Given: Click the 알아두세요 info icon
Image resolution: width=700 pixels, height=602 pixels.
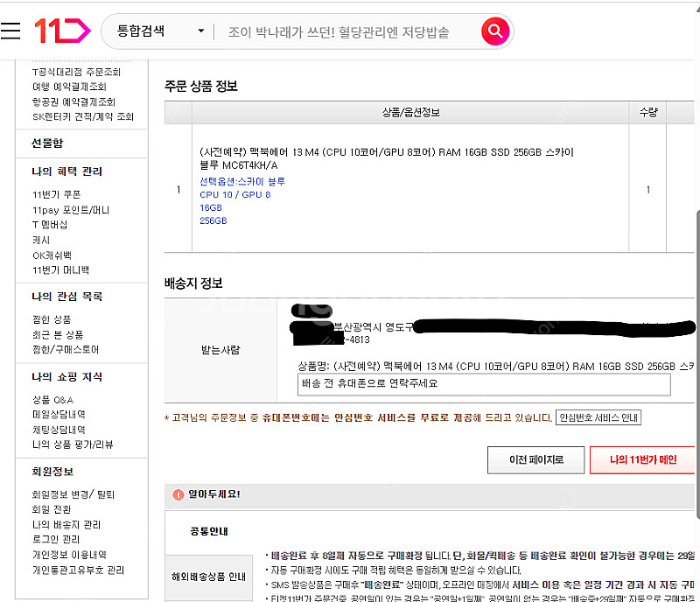Looking at the screenshot, I should [178, 494].
